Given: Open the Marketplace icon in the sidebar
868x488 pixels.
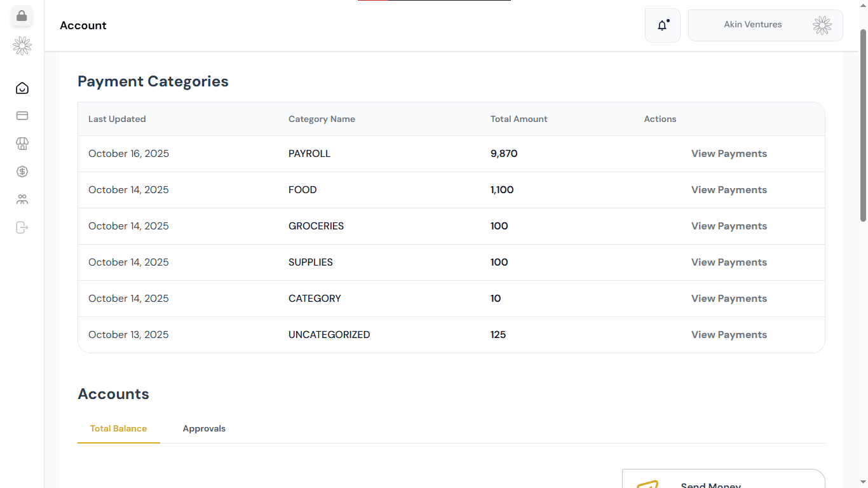Looking at the screenshot, I should (22, 144).
